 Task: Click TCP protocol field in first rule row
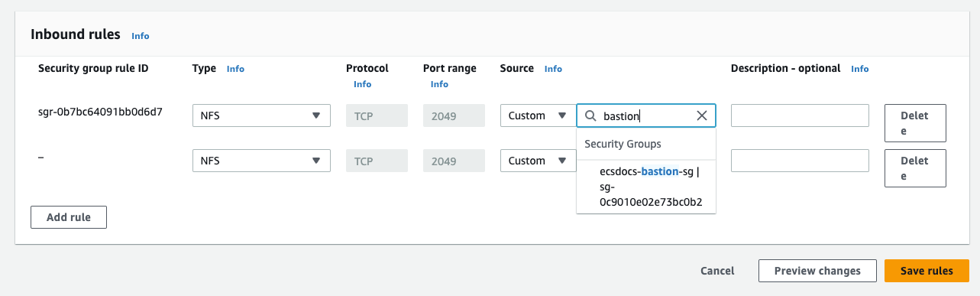coord(377,115)
